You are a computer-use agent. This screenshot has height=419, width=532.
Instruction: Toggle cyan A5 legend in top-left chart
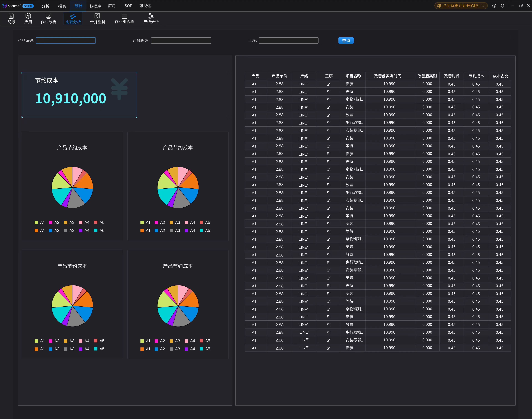[99, 230]
